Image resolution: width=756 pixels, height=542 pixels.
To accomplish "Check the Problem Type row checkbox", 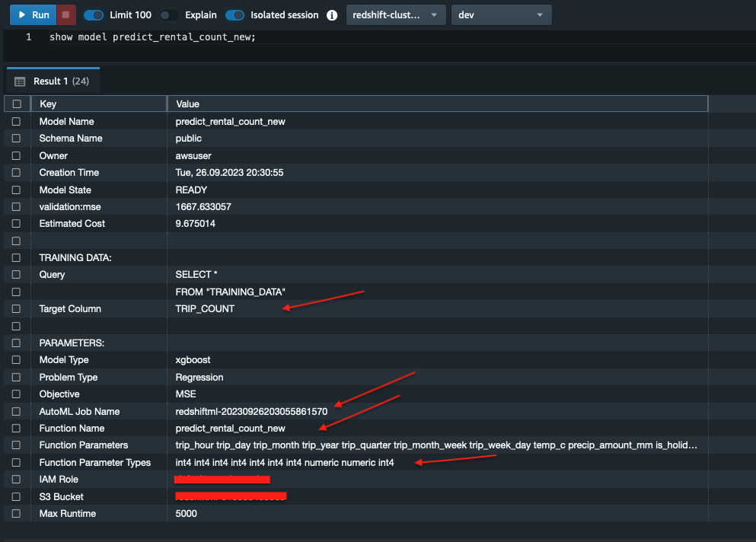I will pos(16,377).
